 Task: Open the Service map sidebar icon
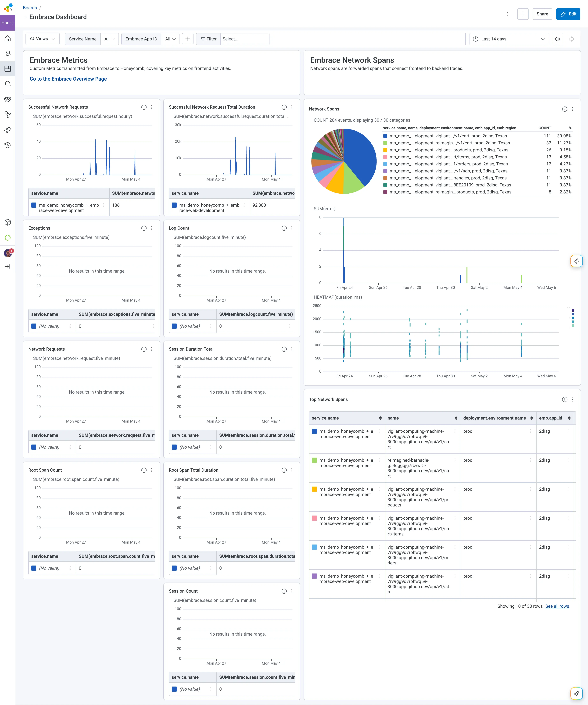7,115
